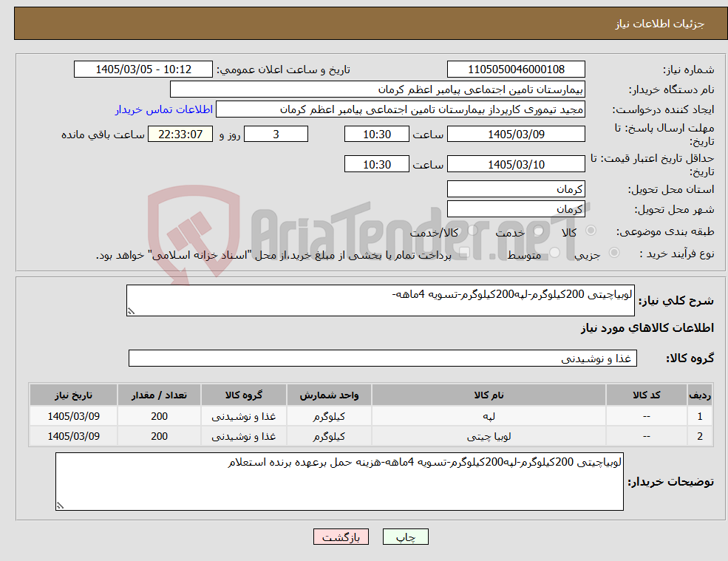
Task: Click the کیلوگرم unit in the لوبیا چیتی row
Action: coord(329,436)
